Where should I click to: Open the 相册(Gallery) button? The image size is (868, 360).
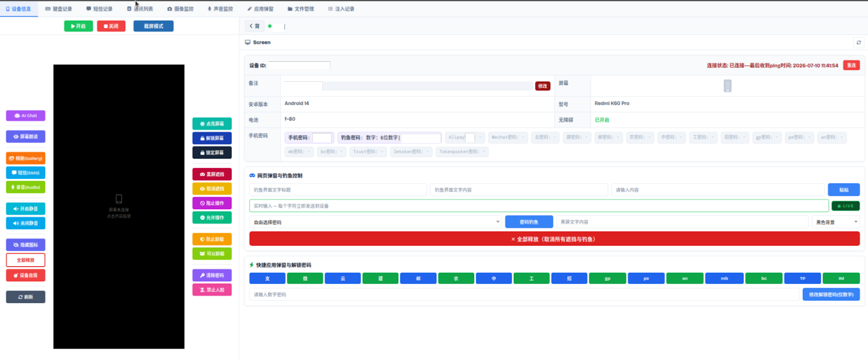[x=25, y=158]
